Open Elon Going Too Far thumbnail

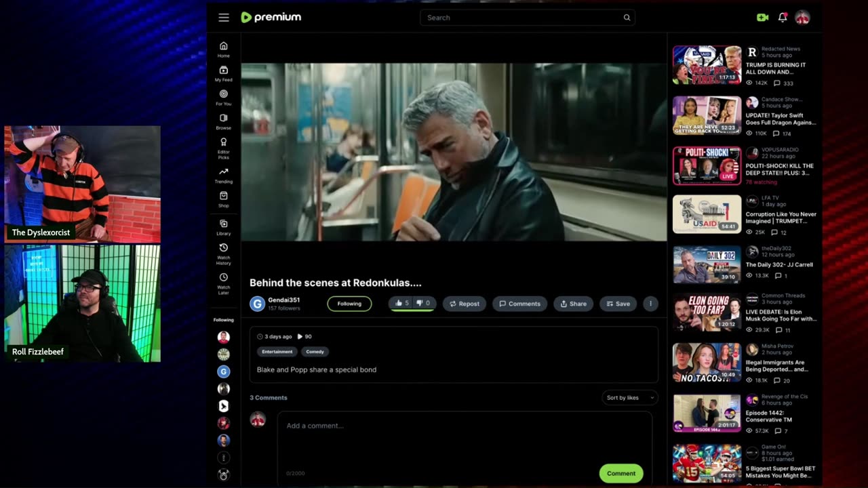[x=707, y=312]
